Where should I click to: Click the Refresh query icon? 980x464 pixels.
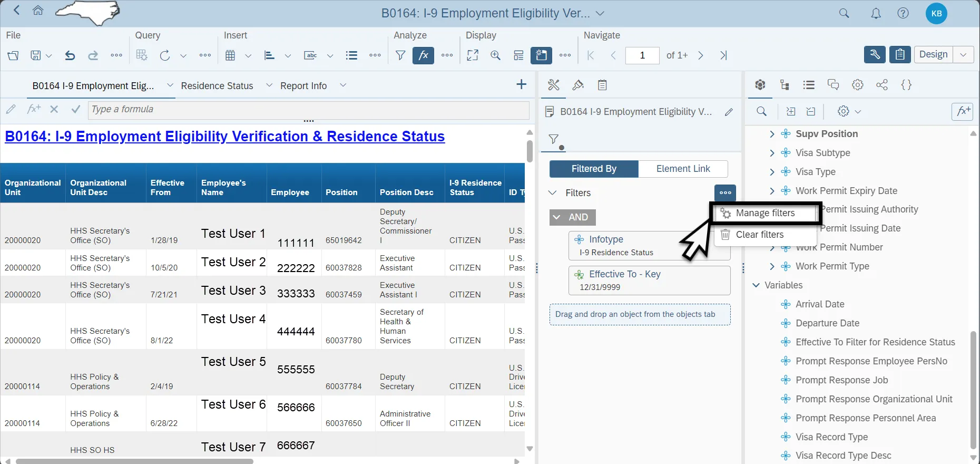(x=165, y=55)
